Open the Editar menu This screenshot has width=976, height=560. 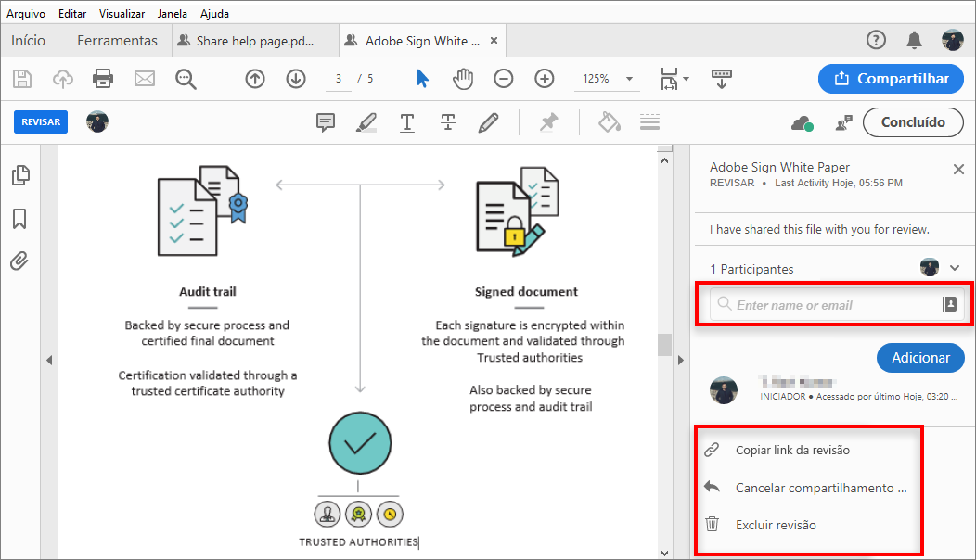[72, 14]
